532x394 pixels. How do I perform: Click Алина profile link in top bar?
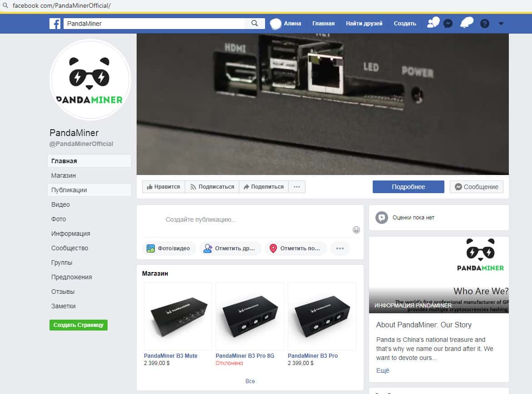coord(292,24)
